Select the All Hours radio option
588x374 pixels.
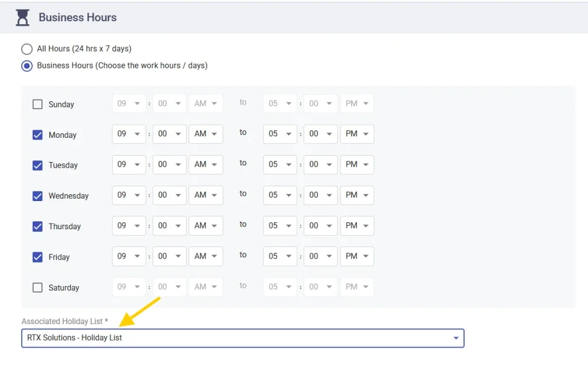click(27, 49)
